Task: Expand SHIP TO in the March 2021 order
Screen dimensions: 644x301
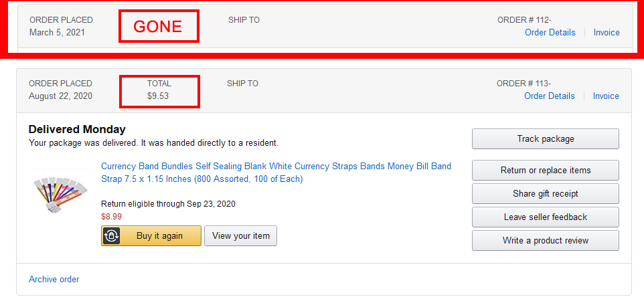Action: (244, 20)
